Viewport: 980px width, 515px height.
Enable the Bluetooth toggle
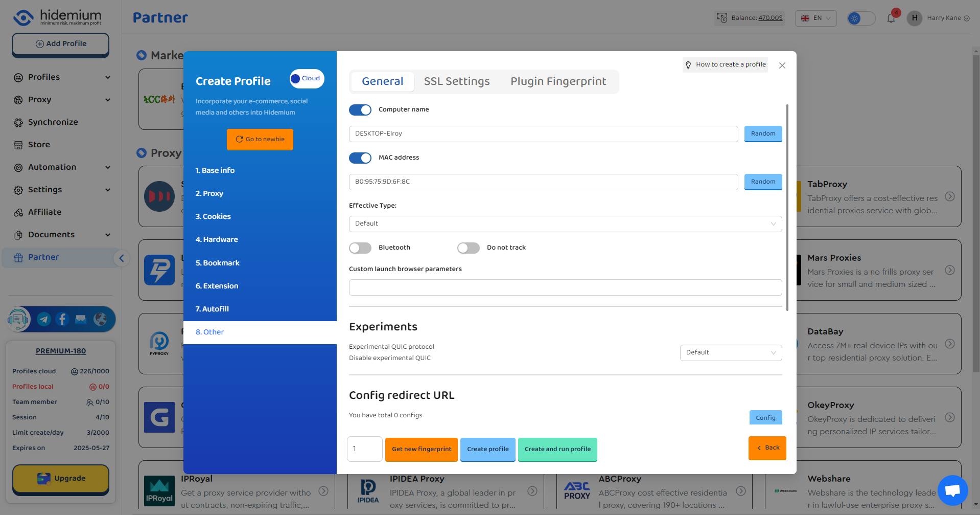pos(360,248)
